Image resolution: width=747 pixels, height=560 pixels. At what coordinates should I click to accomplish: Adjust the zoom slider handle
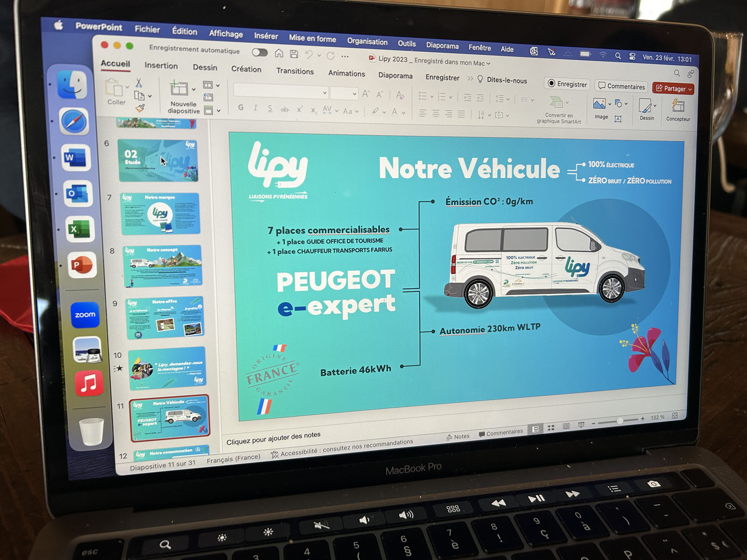(620, 420)
